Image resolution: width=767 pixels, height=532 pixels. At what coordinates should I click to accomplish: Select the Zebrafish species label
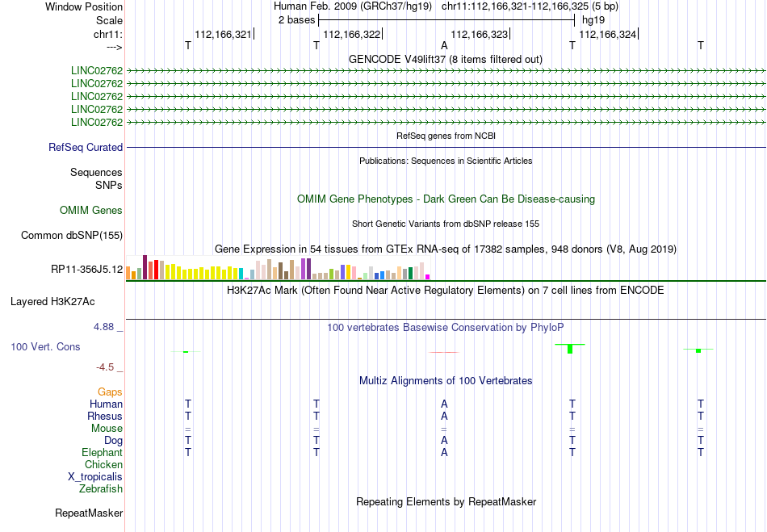[101, 488]
